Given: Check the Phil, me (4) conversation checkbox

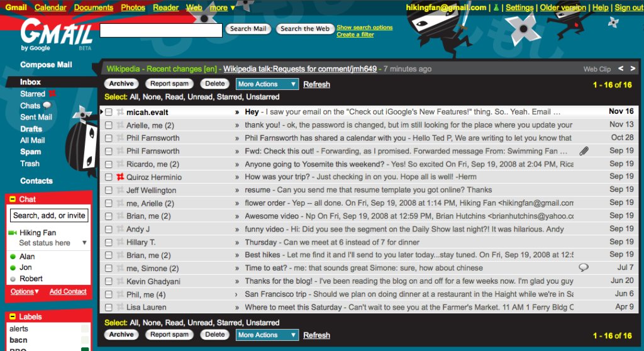Looking at the screenshot, I should pyautogui.click(x=109, y=294).
